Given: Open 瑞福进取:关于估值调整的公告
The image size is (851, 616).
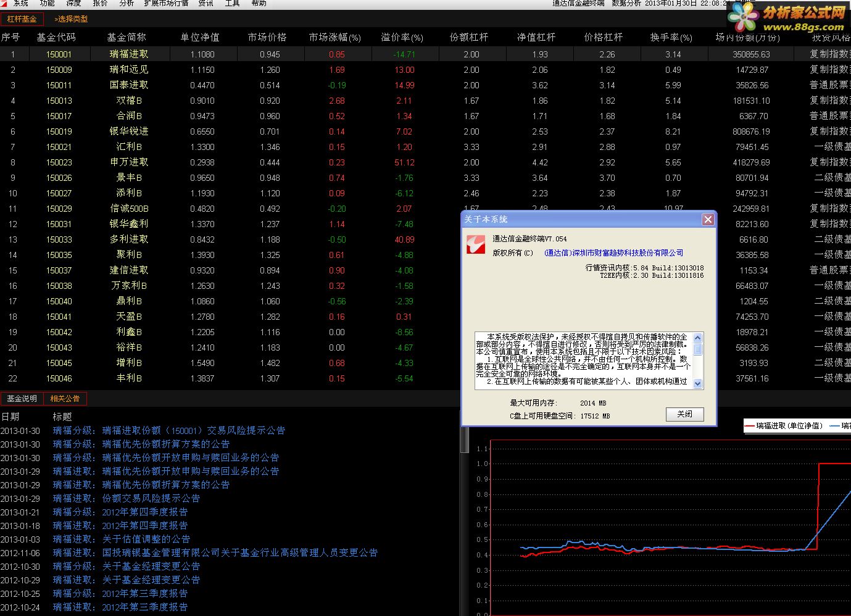Looking at the screenshot, I should (122, 539).
